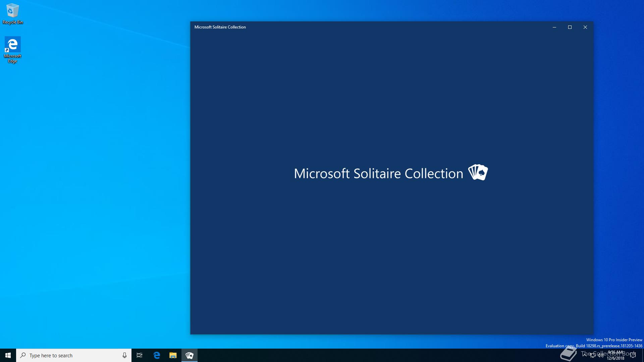Click the Solitaire splash screen cards logo
This screenshot has width=644, height=362.
(x=478, y=172)
